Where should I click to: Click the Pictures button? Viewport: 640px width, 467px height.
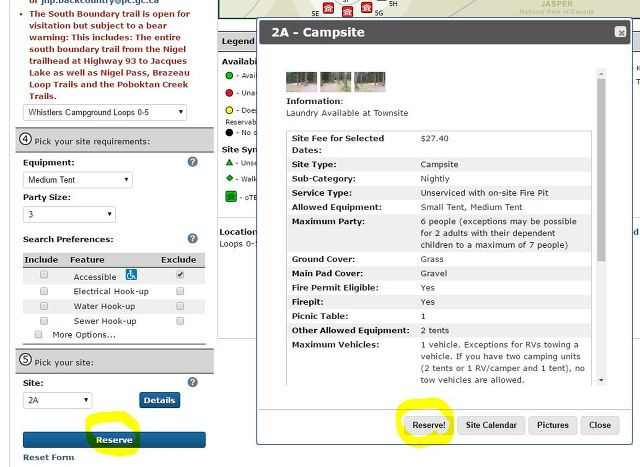point(553,425)
